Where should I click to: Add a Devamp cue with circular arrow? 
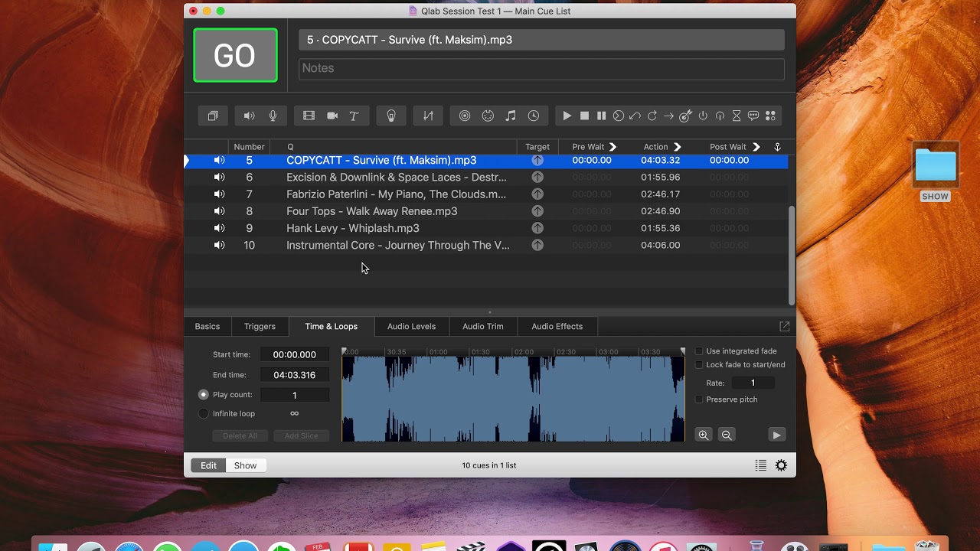(652, 116)
